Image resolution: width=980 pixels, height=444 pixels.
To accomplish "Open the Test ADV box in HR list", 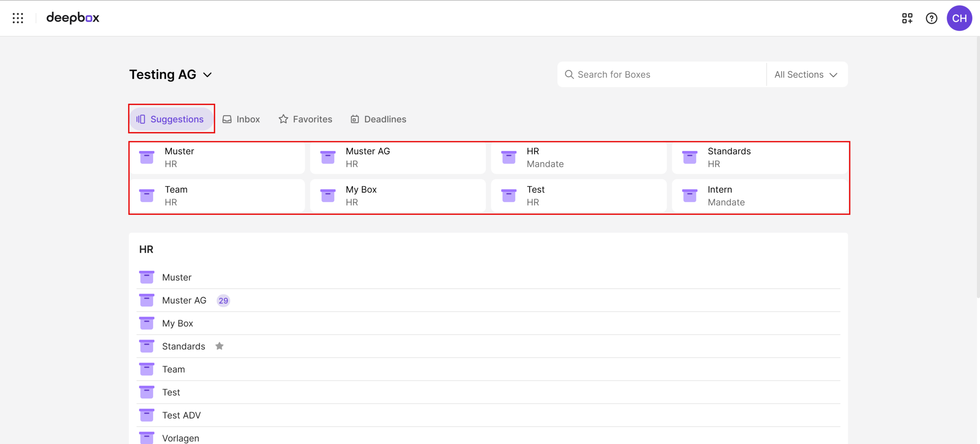I will click(x=181, y=415).
